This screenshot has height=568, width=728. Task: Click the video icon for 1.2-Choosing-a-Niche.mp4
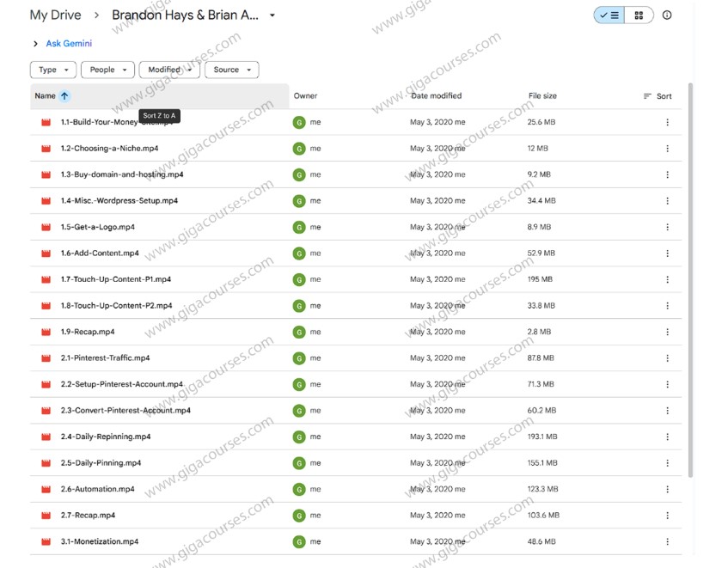coord(46,149)
